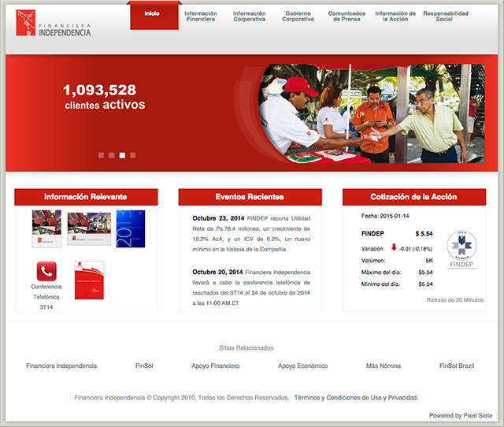Read the Octubre 23, 2014 event
504x427 pixels.
click(x=251, y=234)
